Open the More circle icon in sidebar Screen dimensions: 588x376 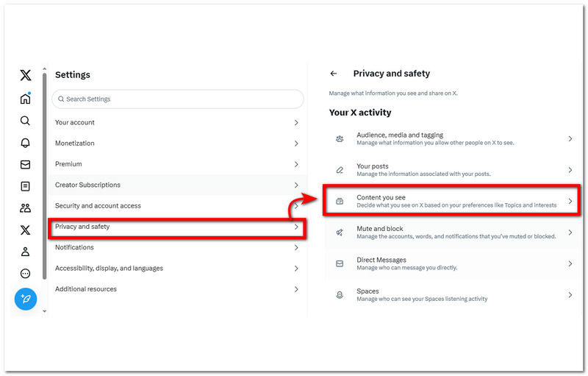tap(26, 274)
